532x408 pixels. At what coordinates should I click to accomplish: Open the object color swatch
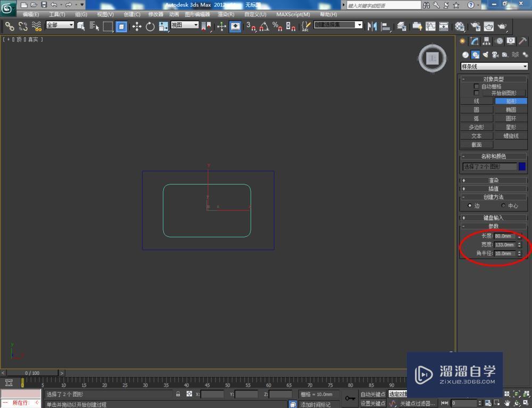pyautogui.click(x=522, y=166)
